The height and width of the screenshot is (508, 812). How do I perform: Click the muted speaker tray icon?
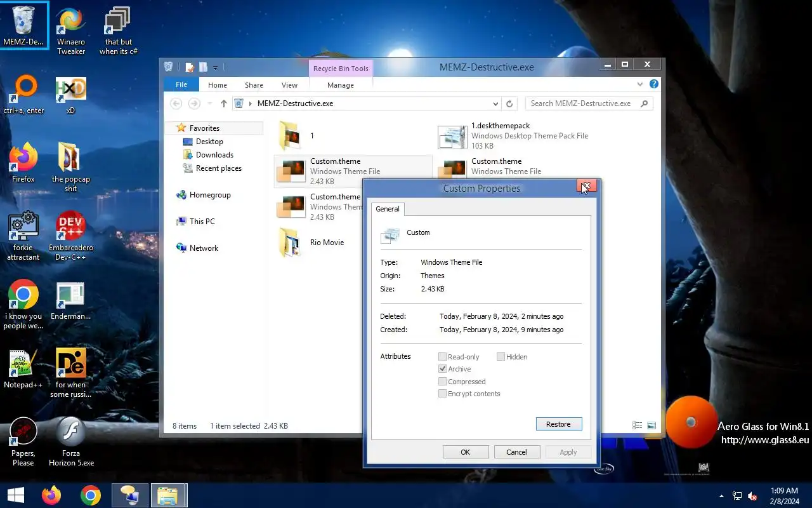[x=752, y=496]
